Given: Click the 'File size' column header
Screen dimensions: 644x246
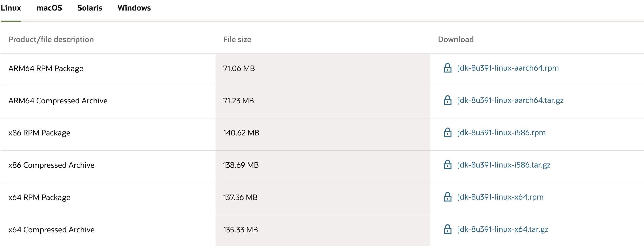Looking at the screenshot, I should pyautogui.click(x=237, y=39).
